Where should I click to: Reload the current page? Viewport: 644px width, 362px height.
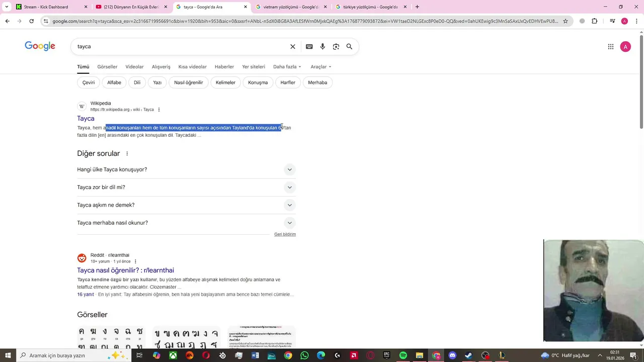(31, 21)
